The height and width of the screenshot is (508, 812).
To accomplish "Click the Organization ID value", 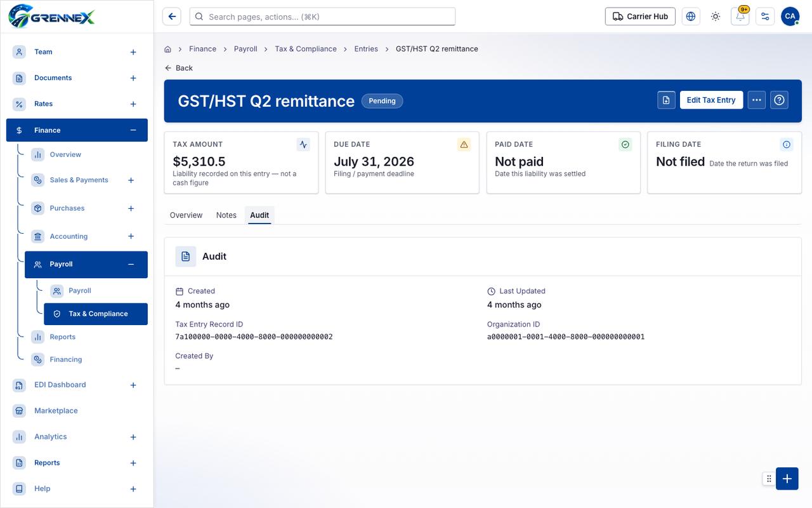I will [x=566, y=337].
